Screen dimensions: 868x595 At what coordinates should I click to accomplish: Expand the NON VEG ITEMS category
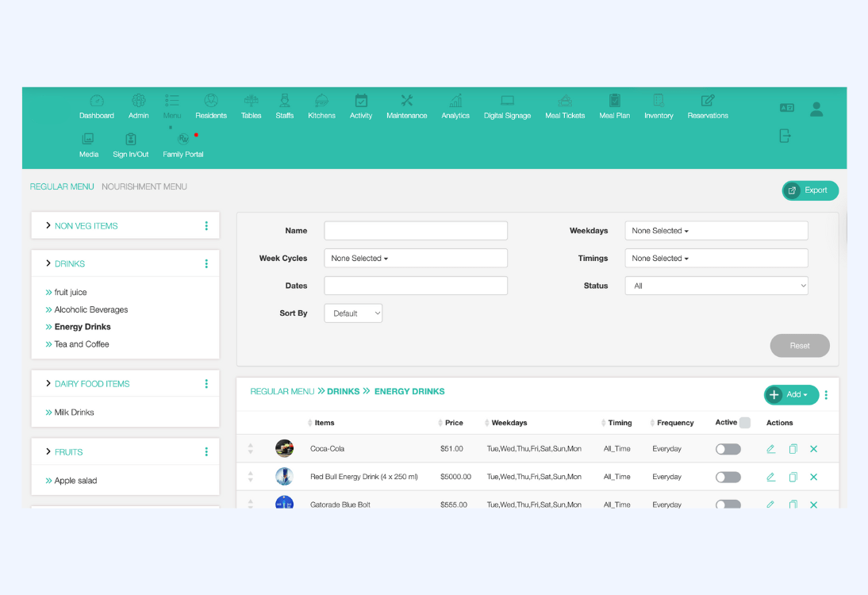coord(48,226)
